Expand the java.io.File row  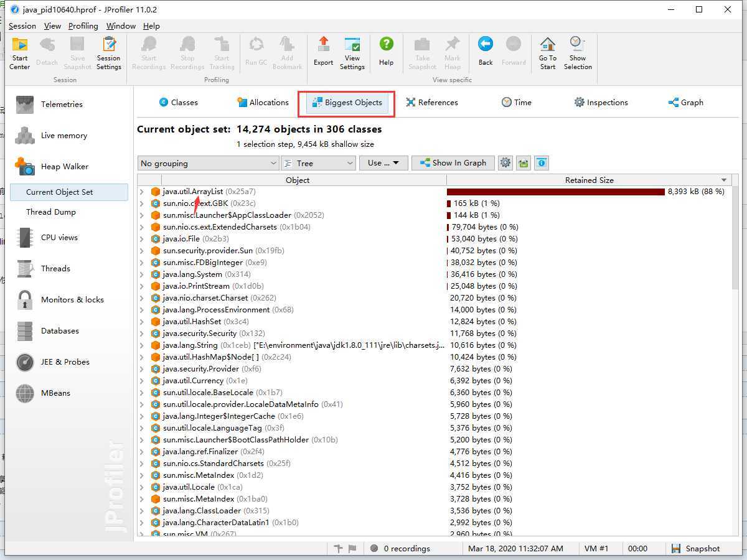point(142,239)
